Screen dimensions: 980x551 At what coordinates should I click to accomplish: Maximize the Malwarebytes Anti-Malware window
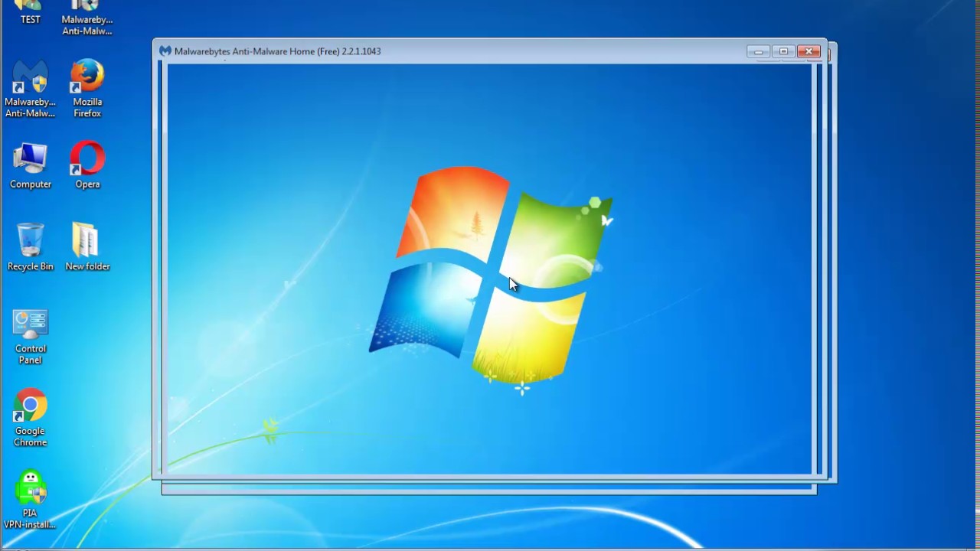tap(783, 51)
